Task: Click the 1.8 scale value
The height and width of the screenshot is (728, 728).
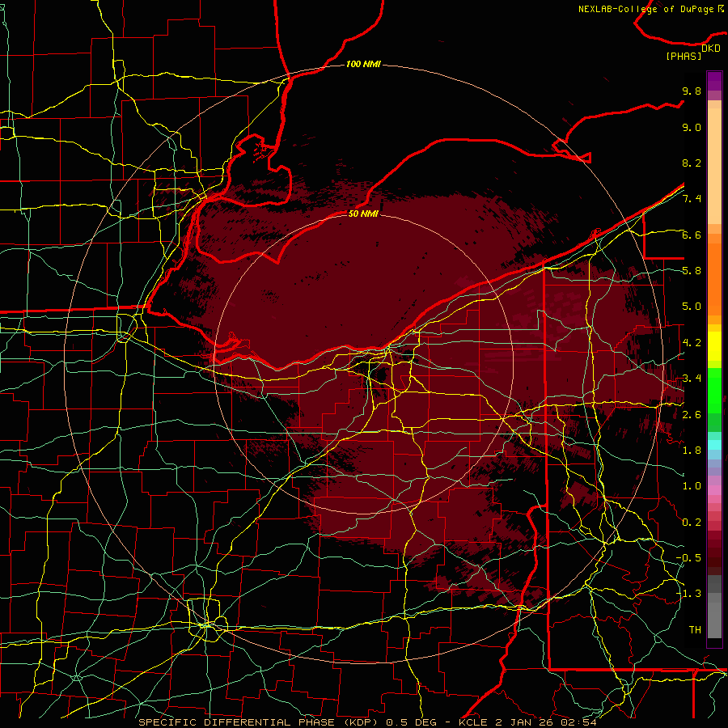Action: click(692, 451)
